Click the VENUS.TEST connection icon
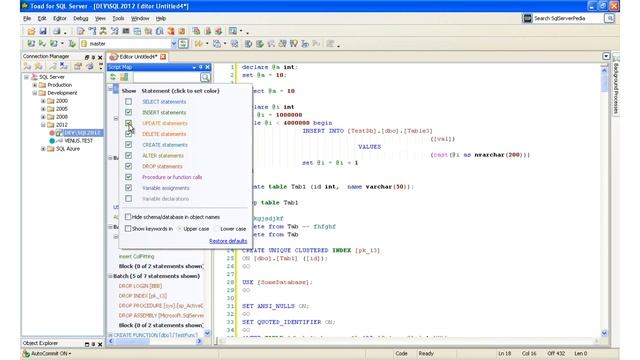The image size is (640, 360). pyautogui.click(x=60, y=141)
